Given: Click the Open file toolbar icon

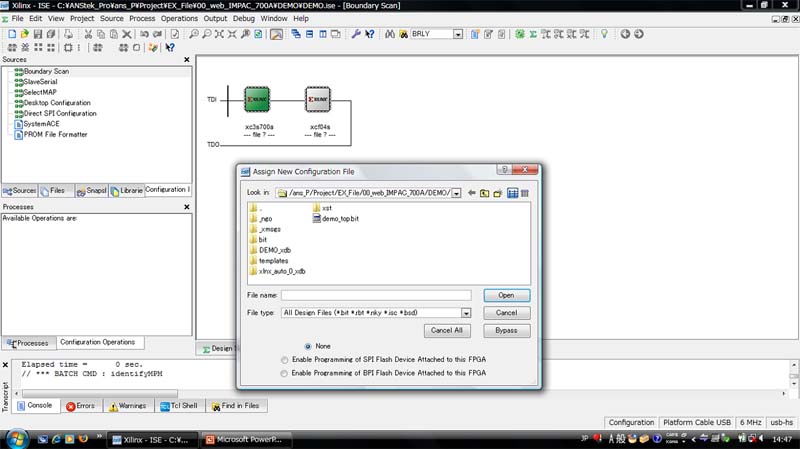Looking at the screenshot, I should 24,34.
